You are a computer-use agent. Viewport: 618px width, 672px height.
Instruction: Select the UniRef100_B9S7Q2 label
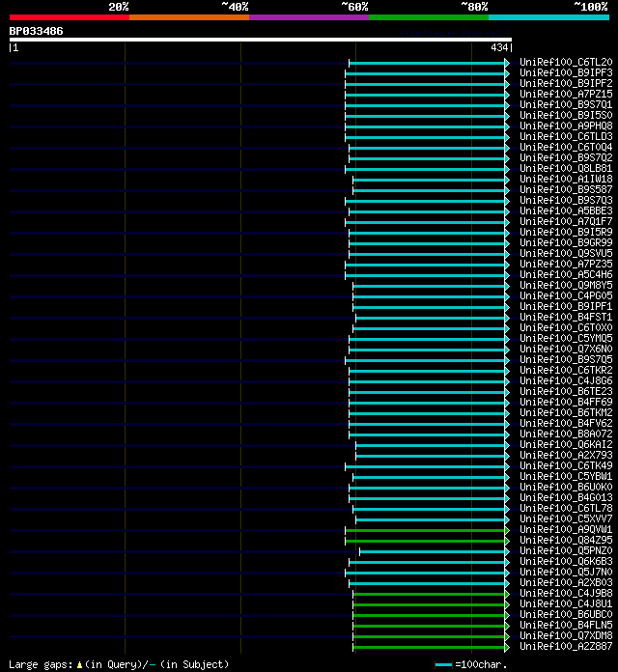coord(566,157)
